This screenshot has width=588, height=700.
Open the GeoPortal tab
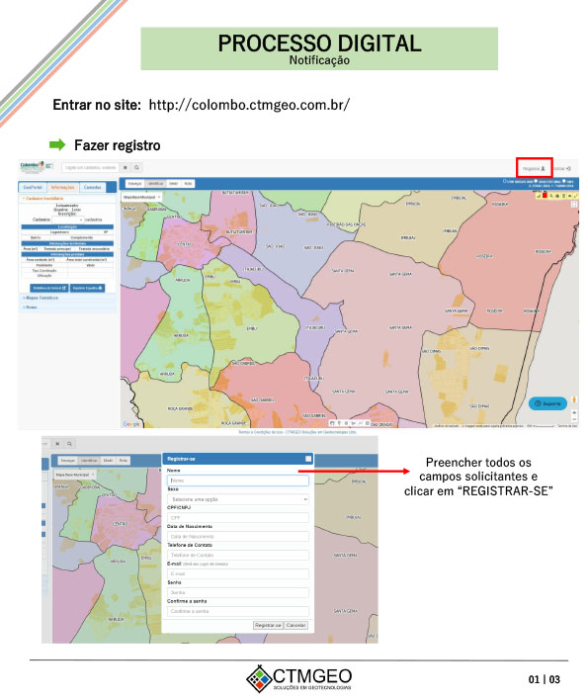point(33,188)
